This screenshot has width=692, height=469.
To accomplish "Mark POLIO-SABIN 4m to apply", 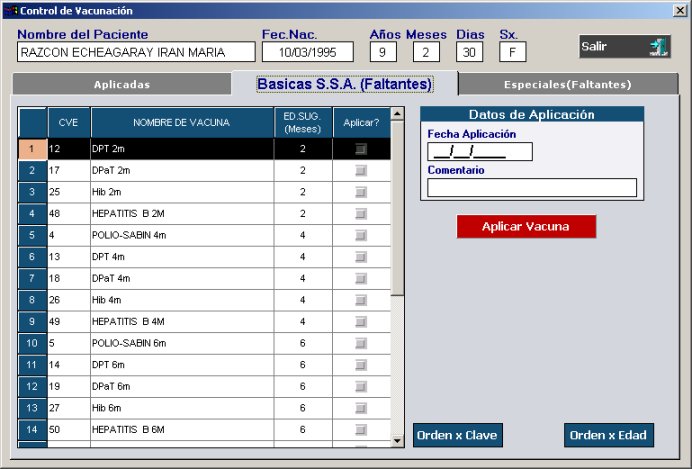I will (x=361, y=235).
